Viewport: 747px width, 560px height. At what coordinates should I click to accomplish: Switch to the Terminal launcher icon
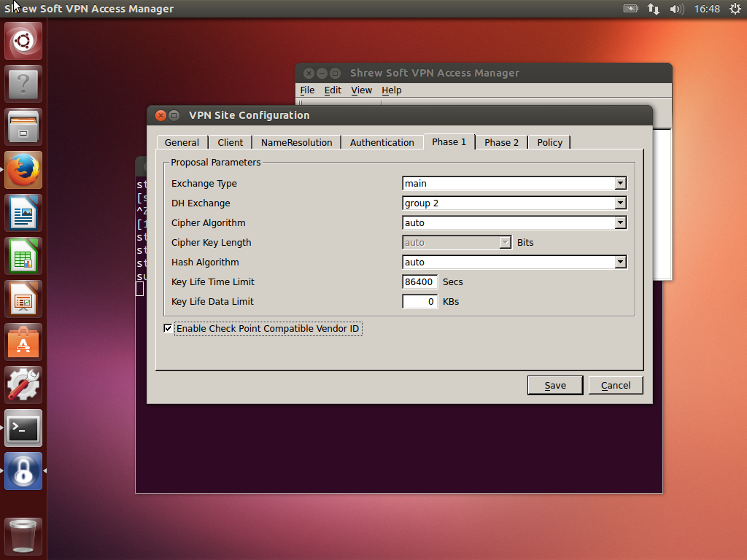(23, 428)
